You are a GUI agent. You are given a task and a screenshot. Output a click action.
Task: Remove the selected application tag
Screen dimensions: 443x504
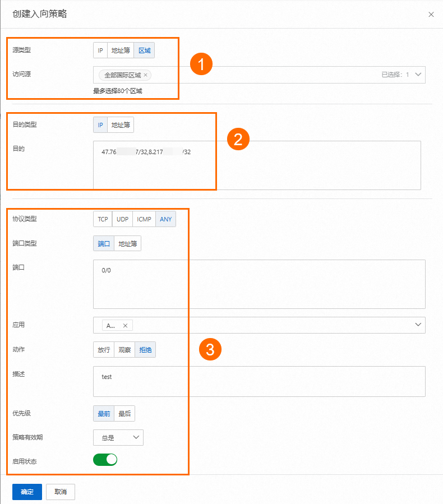(x=125, y=325)
